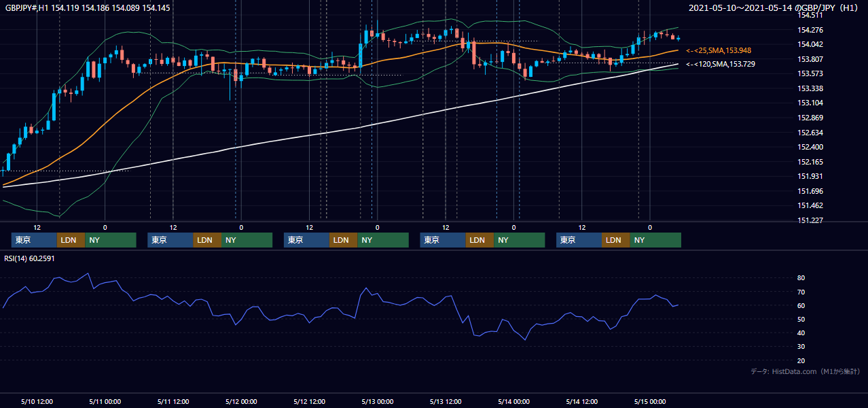The image size is (868, 408).
Task: Click the 5/11 00:00 time label
Action: pos(105,402)
